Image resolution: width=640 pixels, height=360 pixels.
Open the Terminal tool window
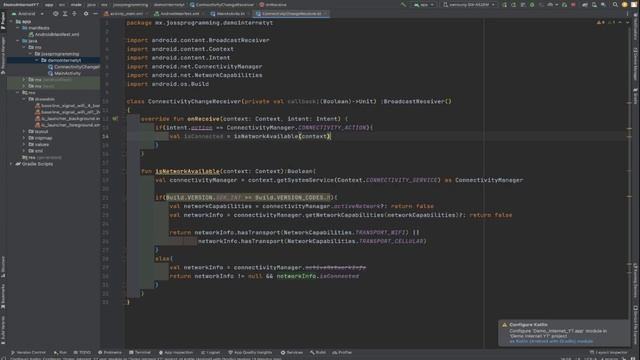click(x=140, y=352)
